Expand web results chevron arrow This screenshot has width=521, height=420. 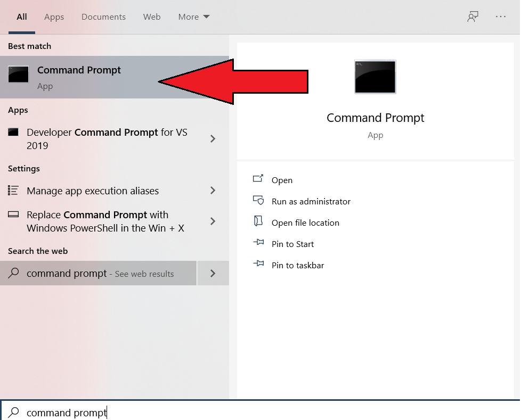coord(213,273)
